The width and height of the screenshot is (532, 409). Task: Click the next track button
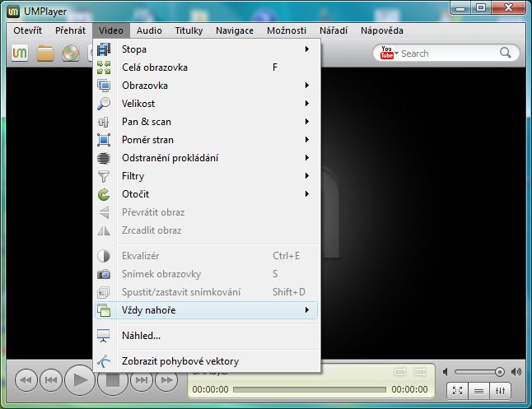(142, 380)
